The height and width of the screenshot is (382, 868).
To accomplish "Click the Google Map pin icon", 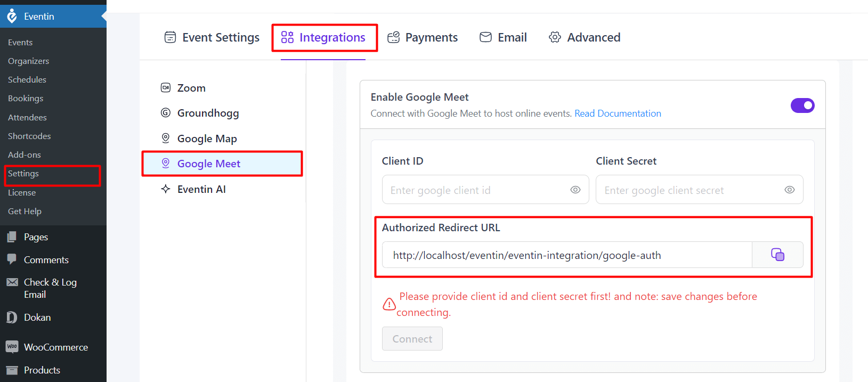I will pyautogui.click(x=166, y=138).
